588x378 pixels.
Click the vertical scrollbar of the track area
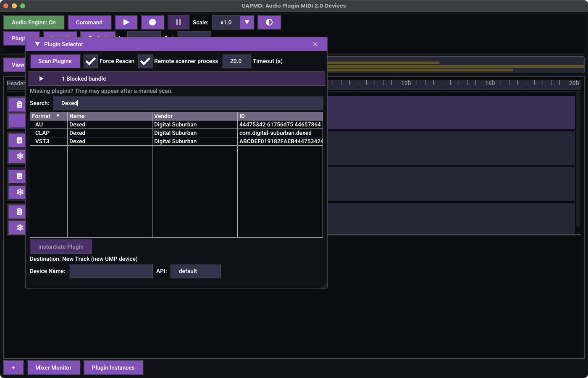[x=578, y=160]
